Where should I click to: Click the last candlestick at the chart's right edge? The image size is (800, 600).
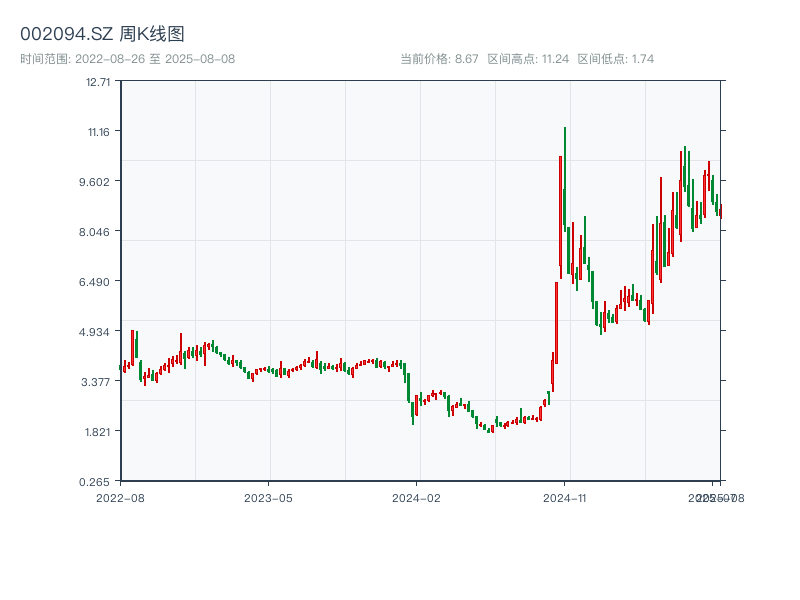(721, 211)
